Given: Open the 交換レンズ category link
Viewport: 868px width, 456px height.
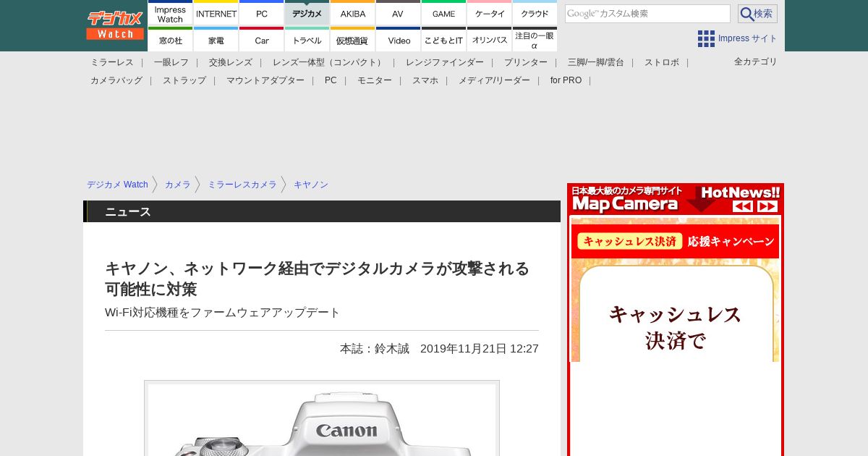Looking at the screenshot, I should click(231, 62).
